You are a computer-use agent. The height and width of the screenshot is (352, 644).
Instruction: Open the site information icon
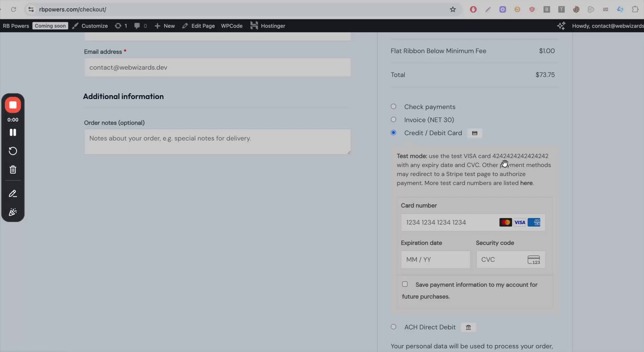31,9
